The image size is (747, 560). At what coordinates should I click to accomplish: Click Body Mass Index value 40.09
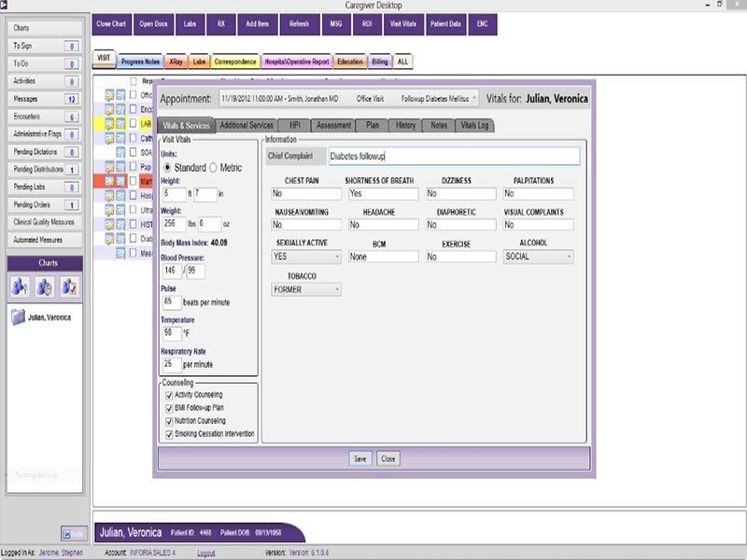pyautogui.click(x=218, y=243)
